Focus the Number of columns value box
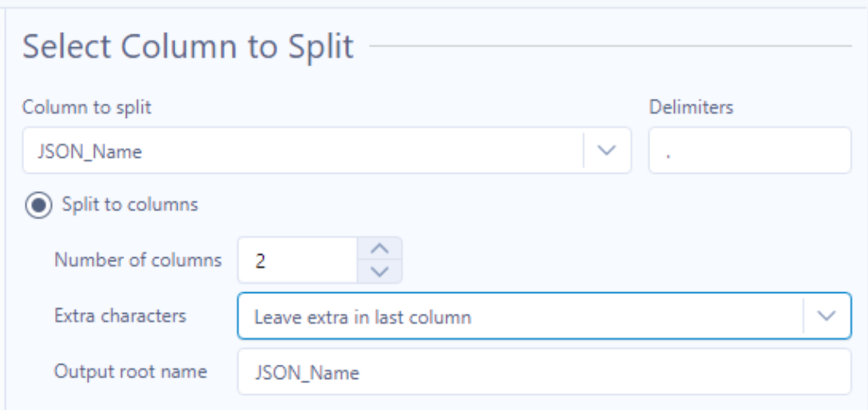 297,260
